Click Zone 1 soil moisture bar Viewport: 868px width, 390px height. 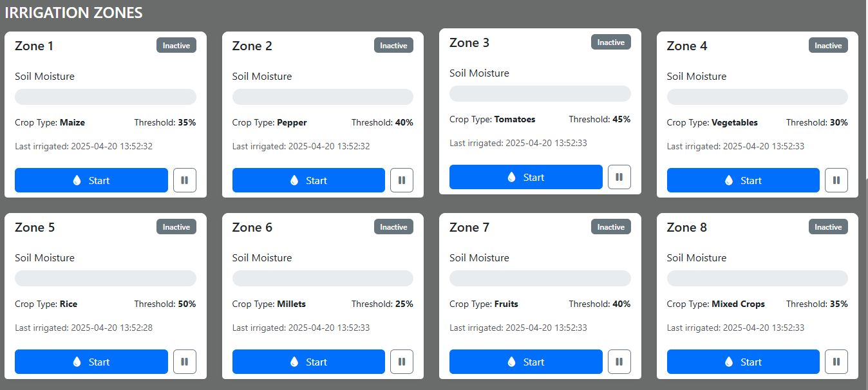106,97
